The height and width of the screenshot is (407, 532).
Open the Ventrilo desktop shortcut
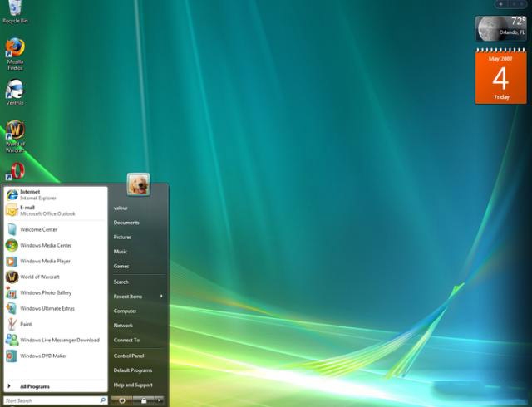(x=15, y=90)
